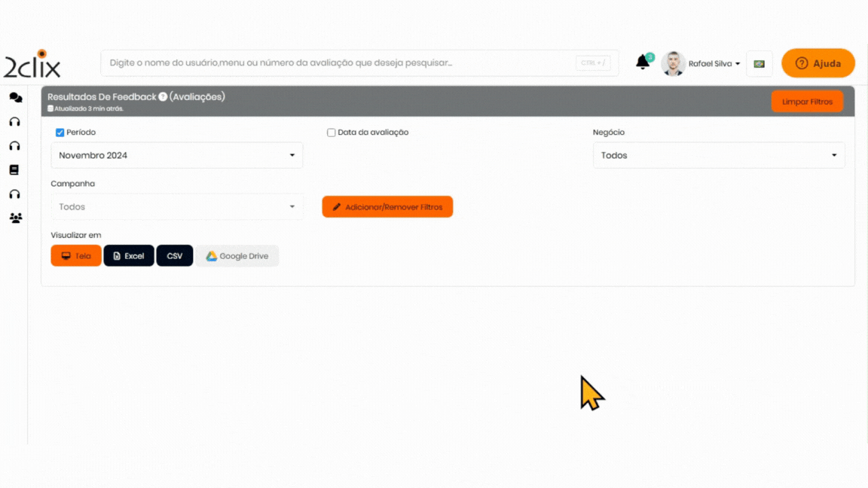Click the Brazil flag language icon
The height and width of the screenshot is (488, 868).
click(759, 64)
